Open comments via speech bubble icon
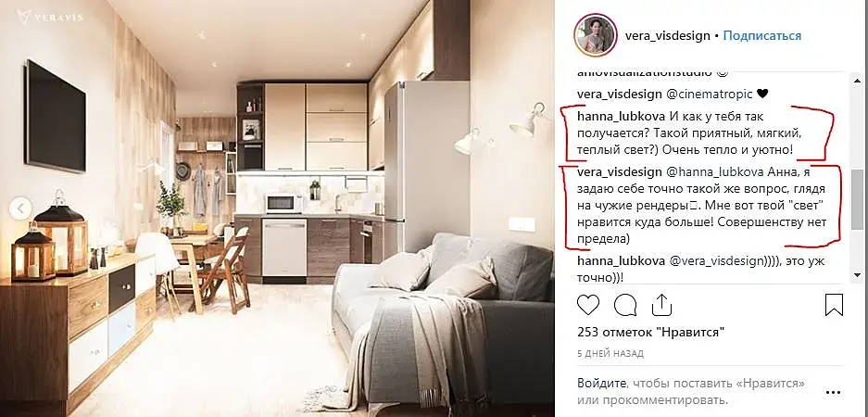 [x=625, y=305]
